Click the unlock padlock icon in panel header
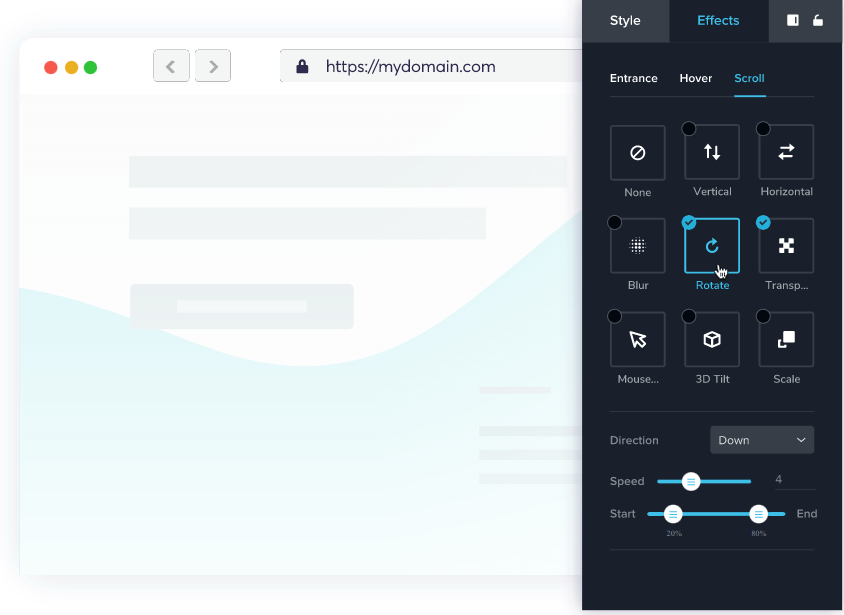This screenshot has width=844, height=615. click(818, 20)
